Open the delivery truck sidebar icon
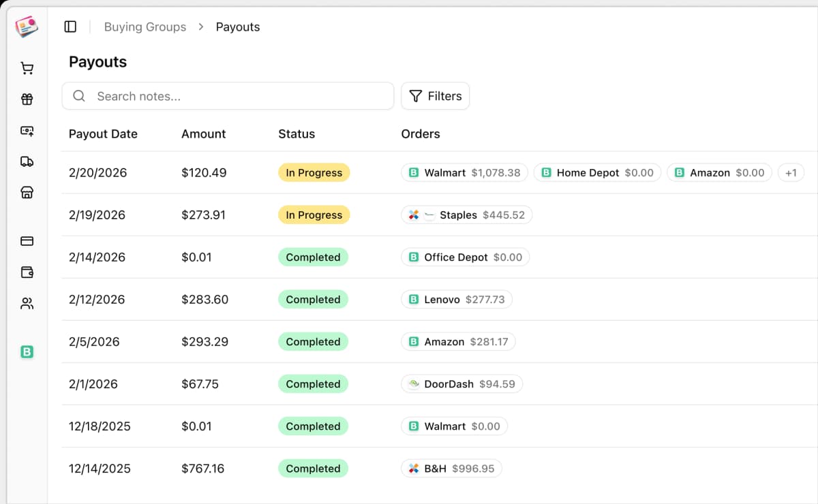818x504 pixels. tap(27, 161)
